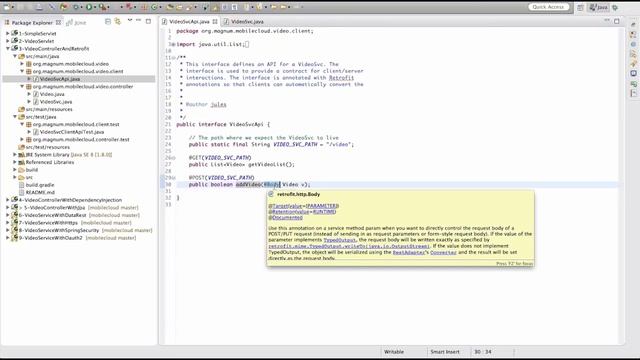Select Video.java in Package Explorer
640x360 pixels.
point(52,94)
